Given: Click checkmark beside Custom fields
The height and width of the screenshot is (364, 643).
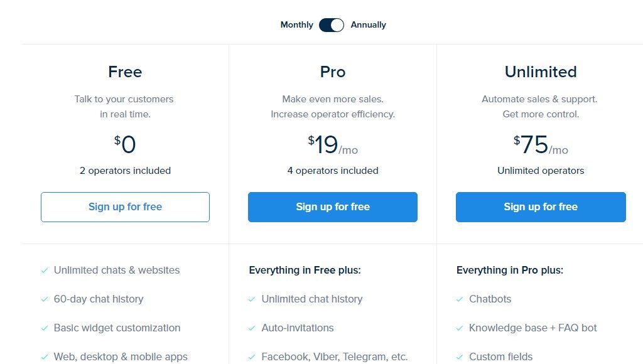Looking at the screenshot, I should coord(460,357).
